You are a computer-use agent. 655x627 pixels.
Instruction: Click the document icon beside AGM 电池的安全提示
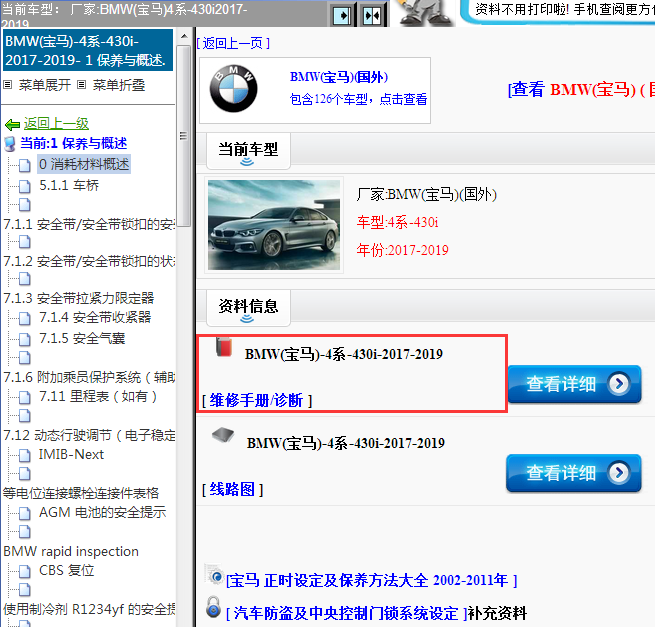25,513
